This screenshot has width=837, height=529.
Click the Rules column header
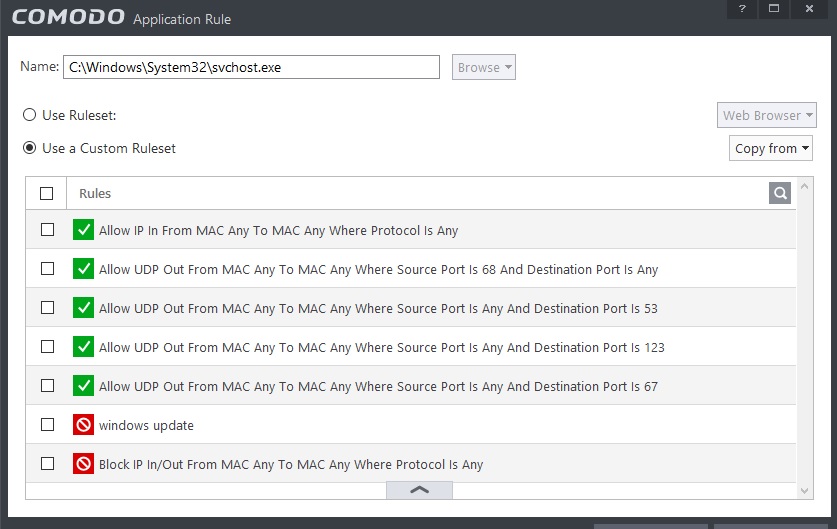click(x=95, y=193)
